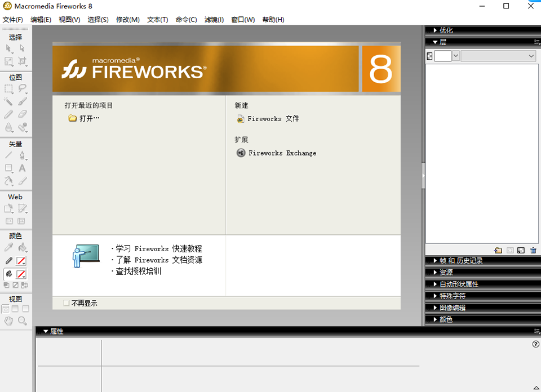Click the new folder icon in 层 panel

(498, 251)
